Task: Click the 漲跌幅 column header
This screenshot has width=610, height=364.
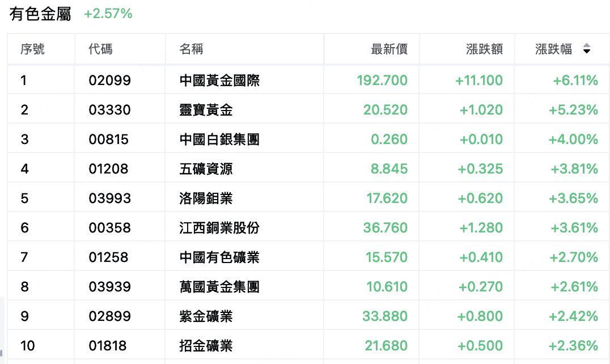Action: (x=553, y=49)
